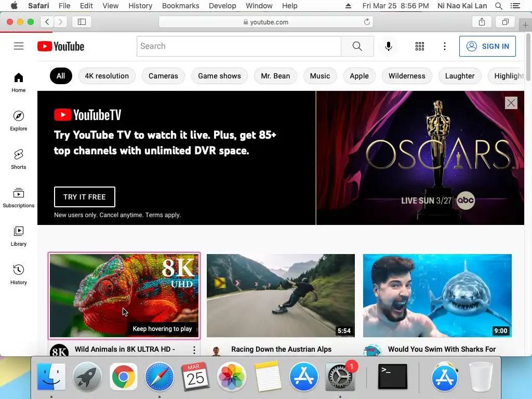The width and height of the screenshot is (532, 399).
Task: Click the Safari address bar
Action: pos(266,22)
